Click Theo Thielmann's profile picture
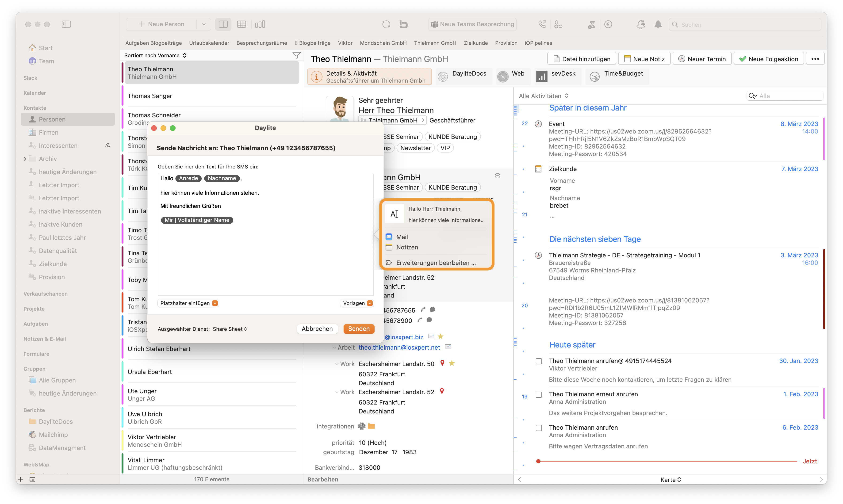Image resolution: width=843 pixels, height=504 pixels. tap(340, 109)
